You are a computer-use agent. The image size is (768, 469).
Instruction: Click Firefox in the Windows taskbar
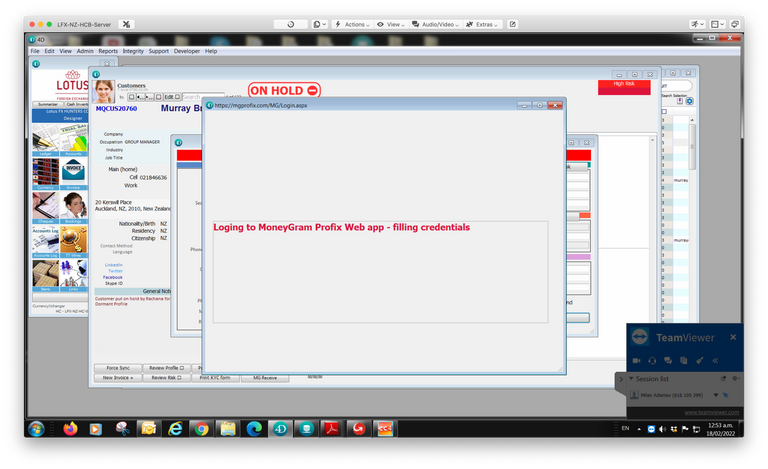coord(70,429)
